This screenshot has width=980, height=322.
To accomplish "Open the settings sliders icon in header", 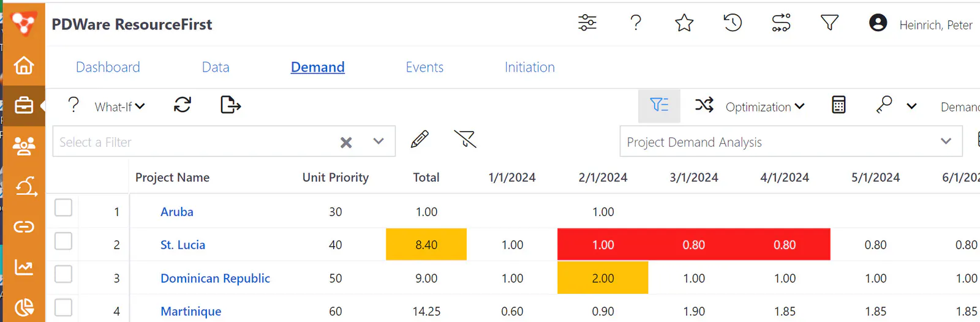I will [x=587, y=23].
